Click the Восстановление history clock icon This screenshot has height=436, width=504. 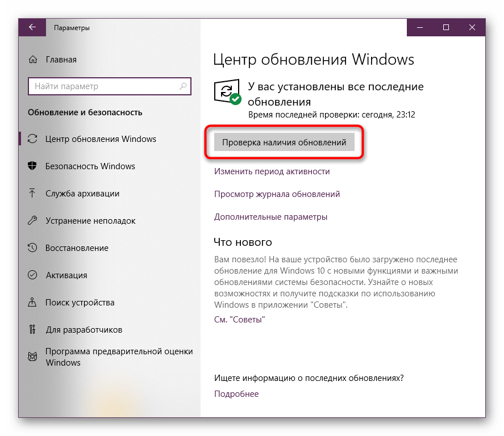32,248
